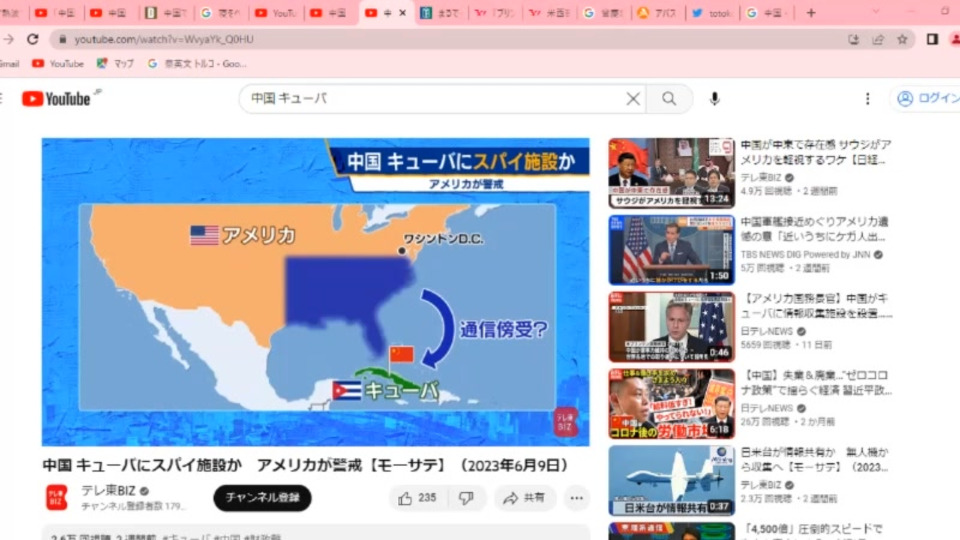Bookmark this page with the star icon
Viewport: 960px width, 540px height.
902,39
